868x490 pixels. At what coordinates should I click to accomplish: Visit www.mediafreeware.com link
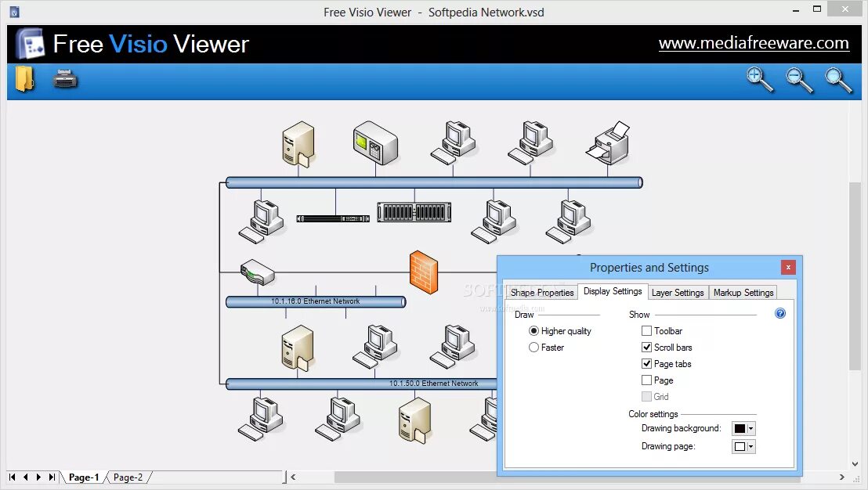point(754,43)
